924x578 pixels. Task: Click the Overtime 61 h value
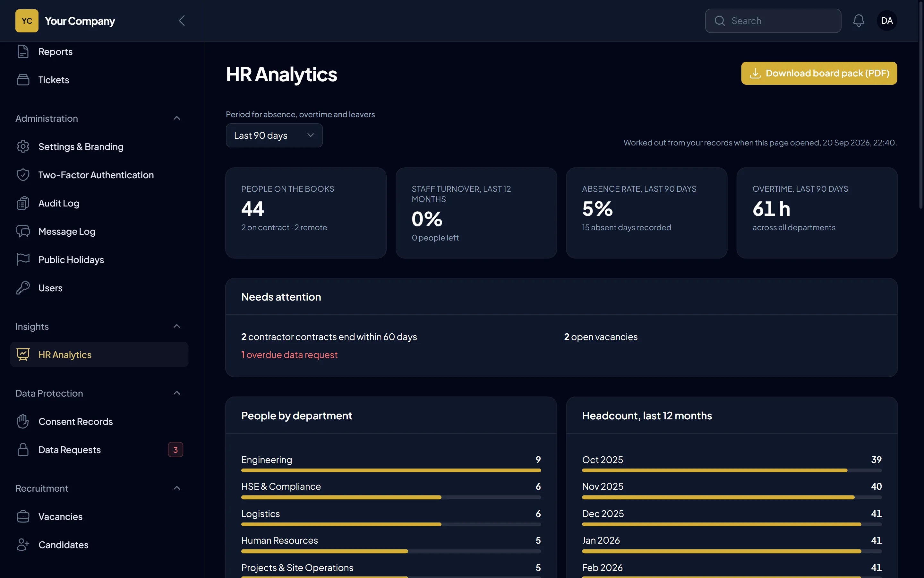pos(771,209)
